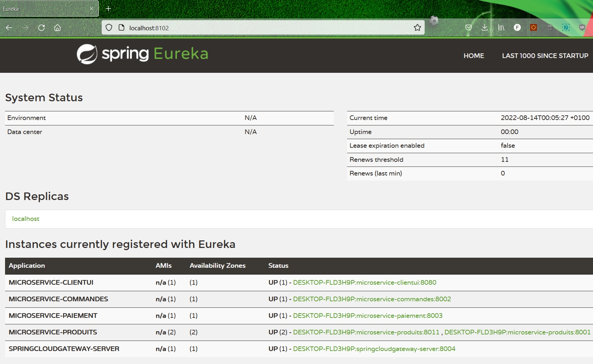Click the Availability Zones column header
The width and height of the screenshot is (593, 364).
tap(217, 266)
